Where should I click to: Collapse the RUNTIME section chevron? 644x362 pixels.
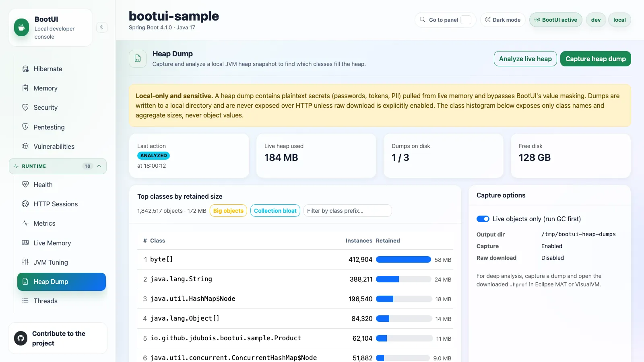click(x=99, y=166)
